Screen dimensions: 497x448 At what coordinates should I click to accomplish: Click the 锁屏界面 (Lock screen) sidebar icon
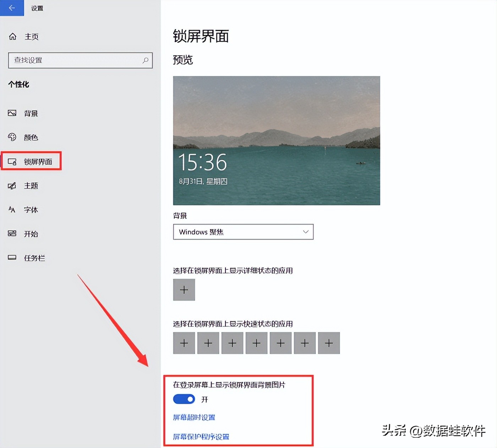click(x=12, y=161)
